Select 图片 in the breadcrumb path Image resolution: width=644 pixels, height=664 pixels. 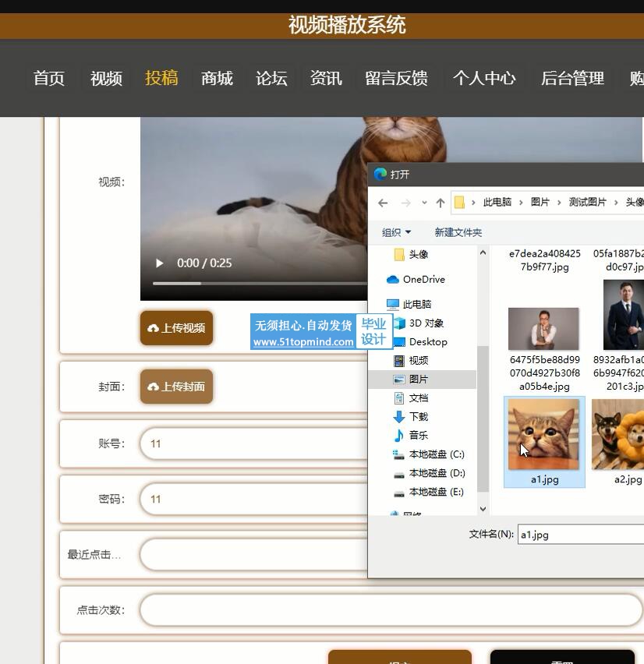pyautogui.click(x=540, y=202)
